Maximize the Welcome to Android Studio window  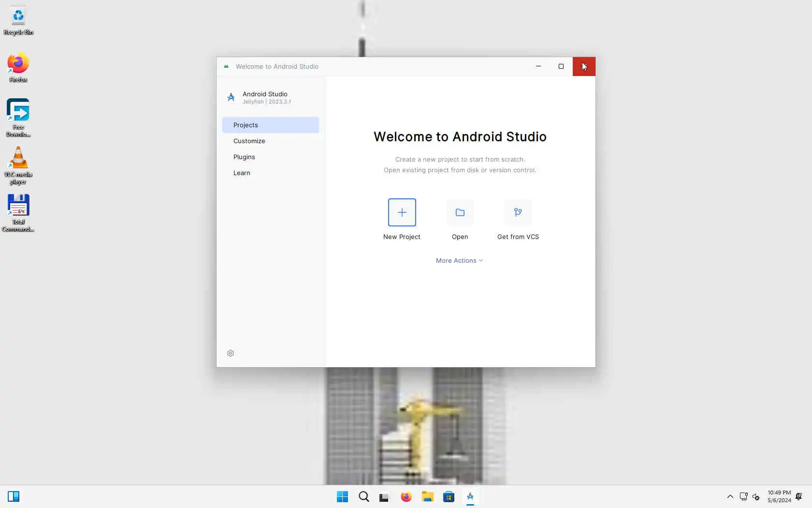561,66
